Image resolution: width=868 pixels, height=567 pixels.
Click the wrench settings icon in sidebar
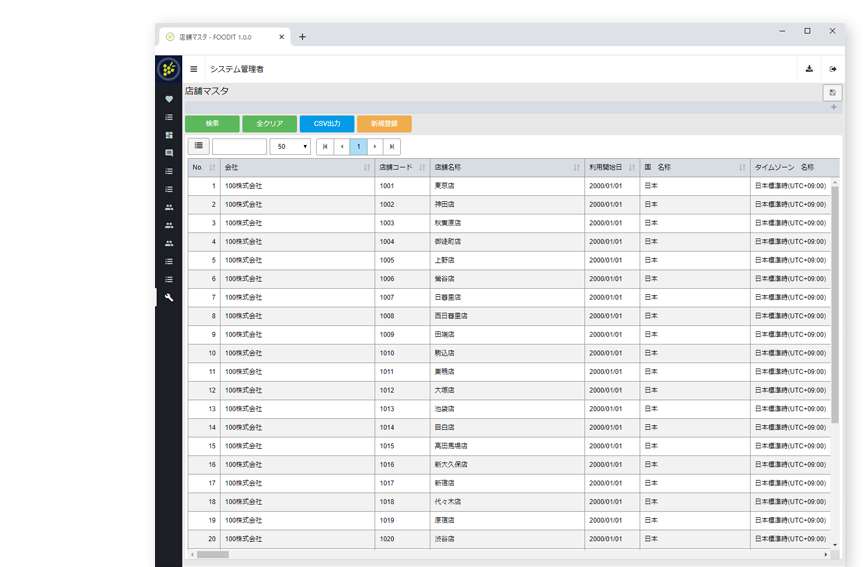pyautogui.click(x=169, y=297)
